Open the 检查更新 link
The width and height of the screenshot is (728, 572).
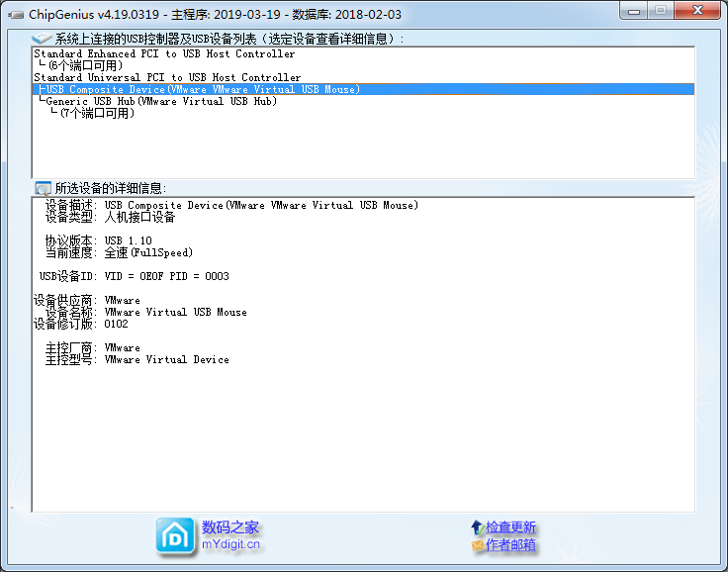[510, 527]
